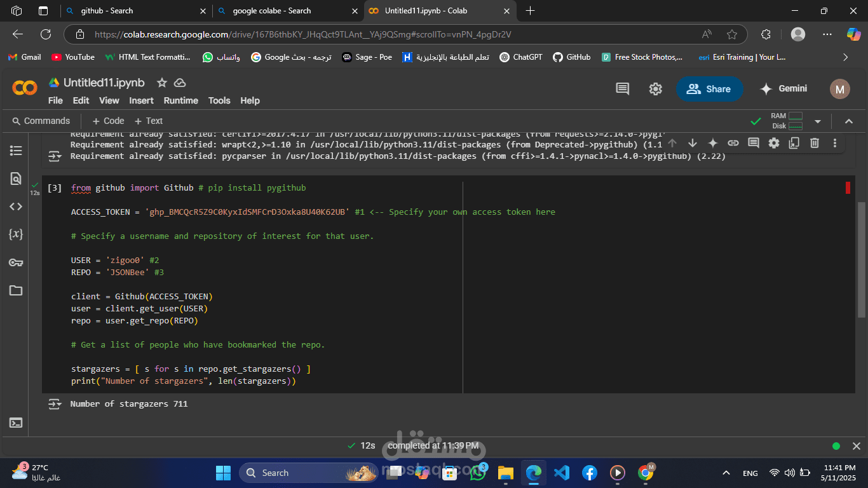Screen dimensions: 868x488
Task: Open the Tools menu
Action: (x=219, y=100)
